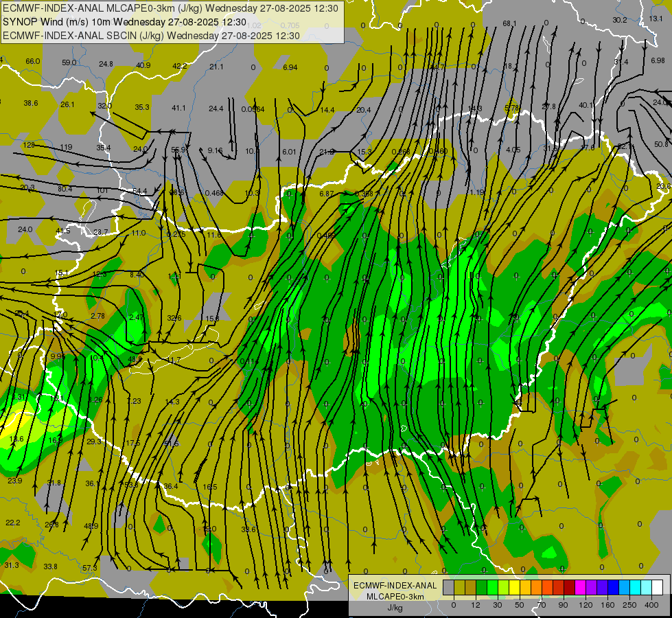Click the indigo swatch left of 160
Viewport: 672px width, 618px height.
(603, 587)
